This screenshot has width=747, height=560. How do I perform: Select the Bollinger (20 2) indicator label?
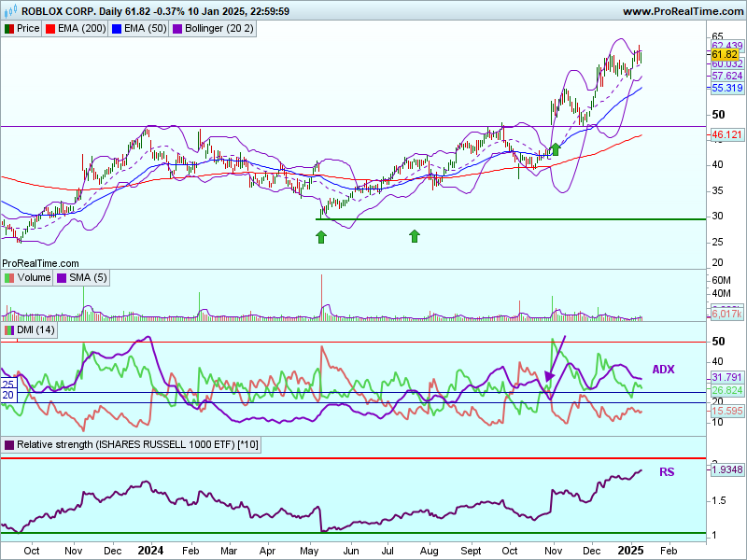(218, 29)
